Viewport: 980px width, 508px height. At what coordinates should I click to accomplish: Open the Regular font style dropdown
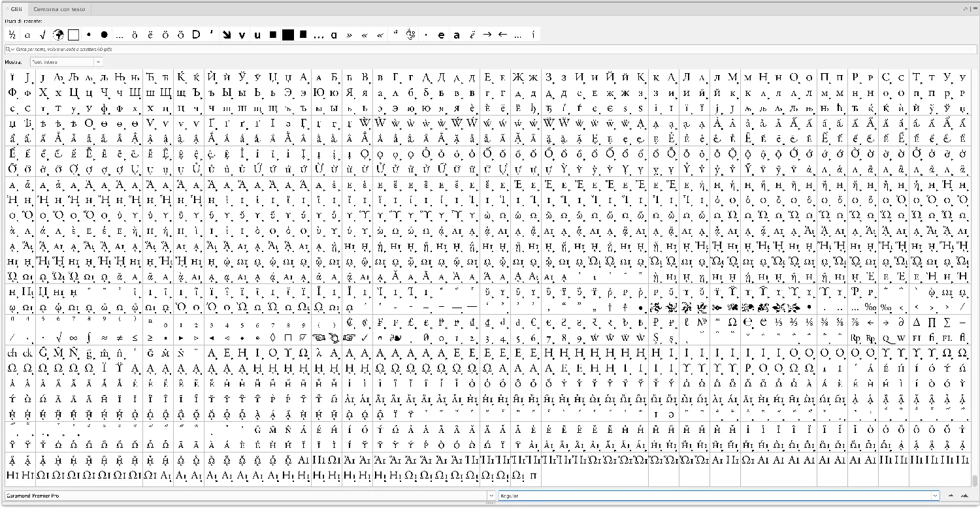tap(935, 496)
